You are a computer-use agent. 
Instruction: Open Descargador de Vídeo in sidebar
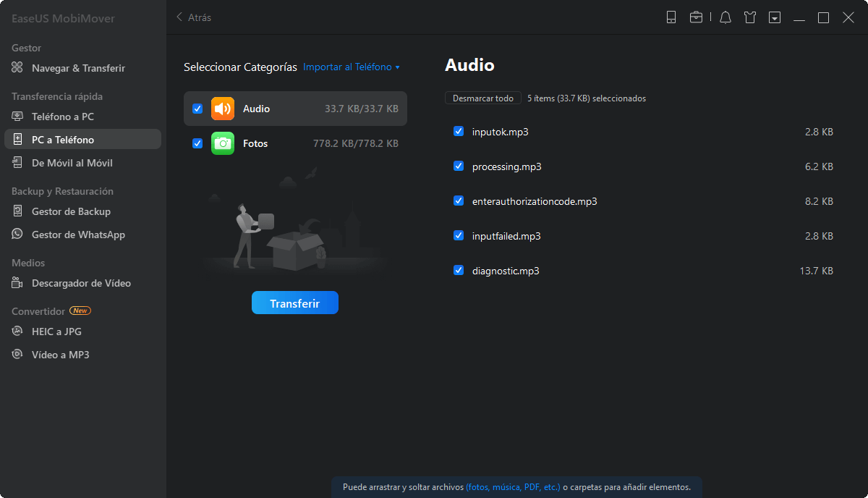(x=81, y=283)
